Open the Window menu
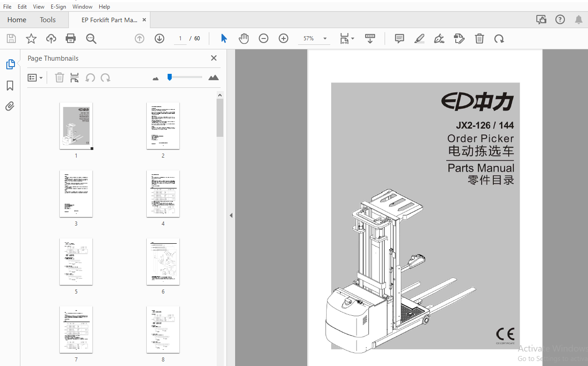 [82, 7]
